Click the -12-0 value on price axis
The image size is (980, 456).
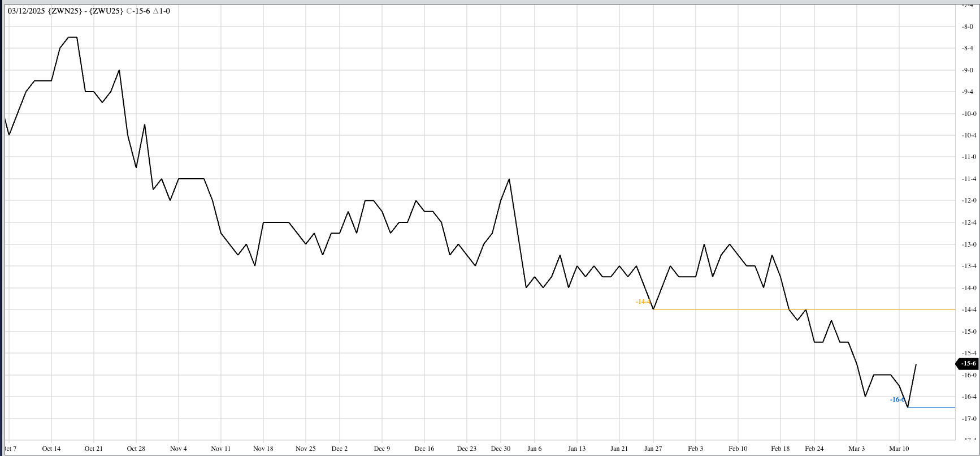click(969, 201)
